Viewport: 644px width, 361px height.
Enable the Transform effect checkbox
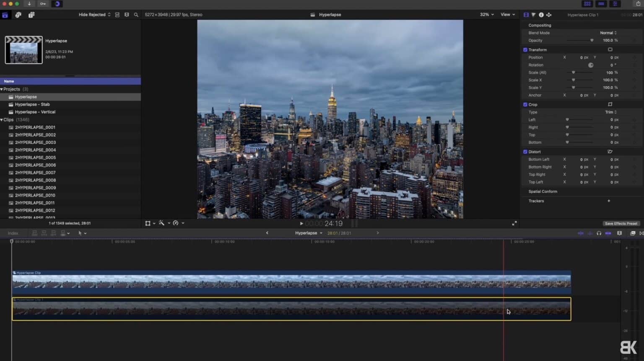[525, 49]
